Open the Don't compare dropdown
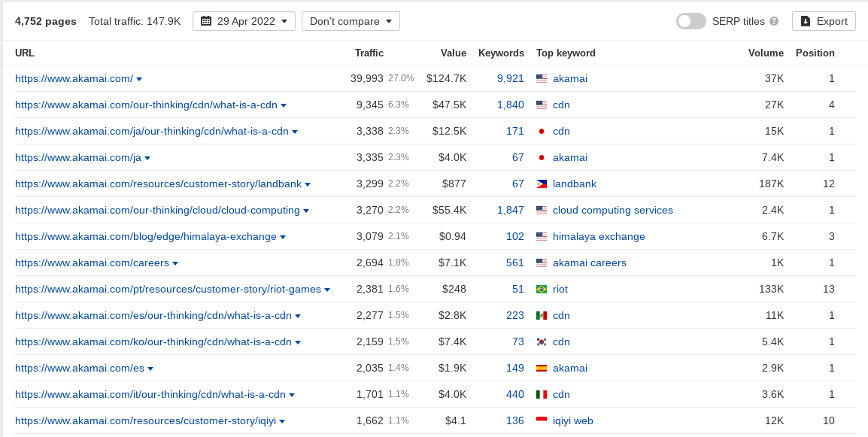The height and width of the screenshot is (437, 868). click(x=351, y=21)
